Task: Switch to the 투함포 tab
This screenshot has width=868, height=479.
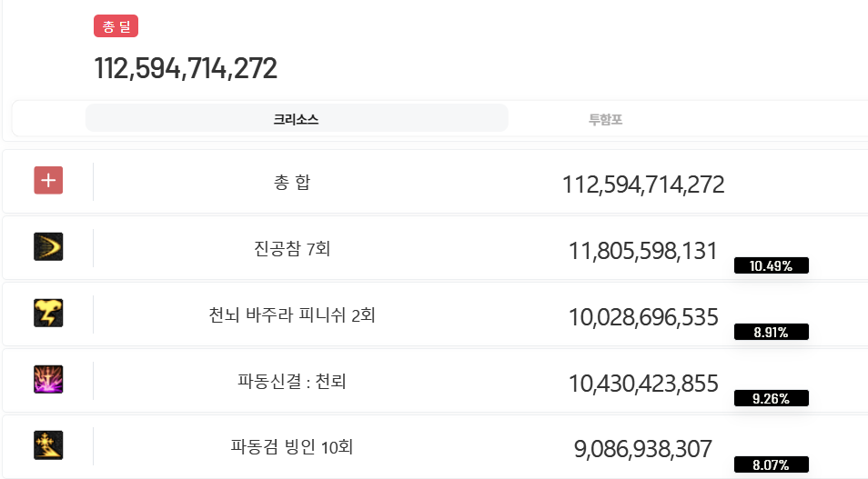Action: (605, 119)
